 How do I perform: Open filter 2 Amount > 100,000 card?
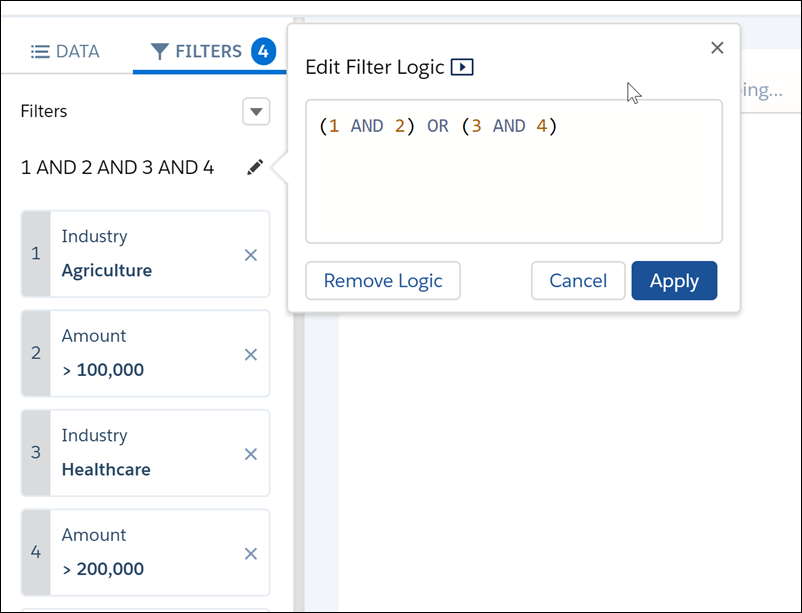click(x=145, y=353)
